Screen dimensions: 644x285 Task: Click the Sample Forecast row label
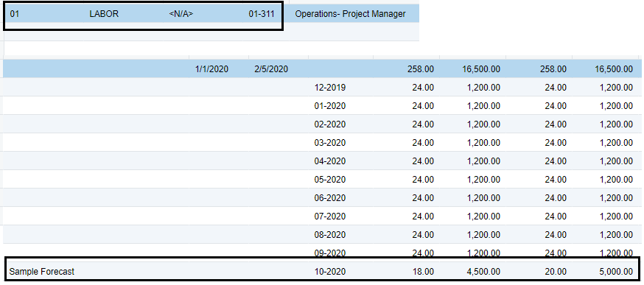[42, 272]
